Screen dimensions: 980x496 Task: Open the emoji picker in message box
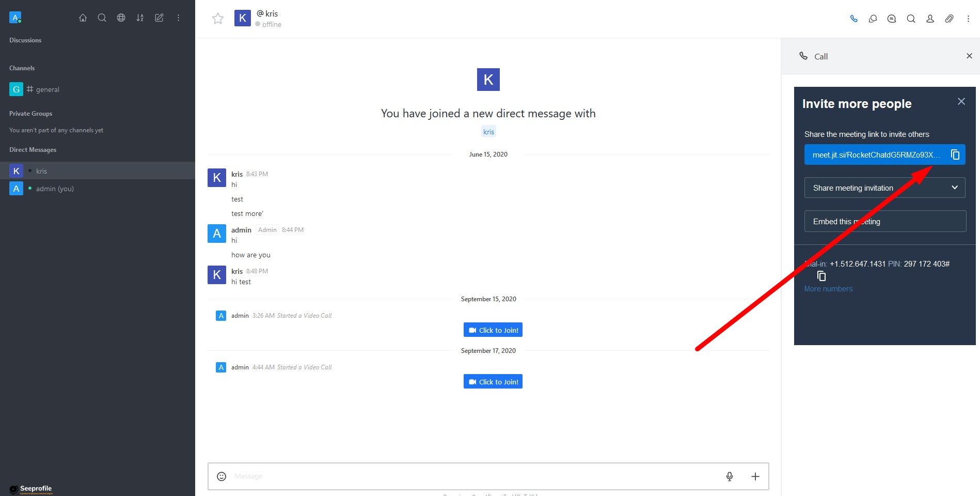point(222,476)
